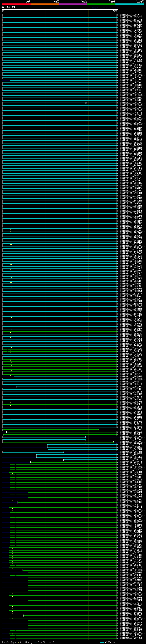Select the UniRef100_O64982 label
This screenshot has height=644, width=146.
131,42
